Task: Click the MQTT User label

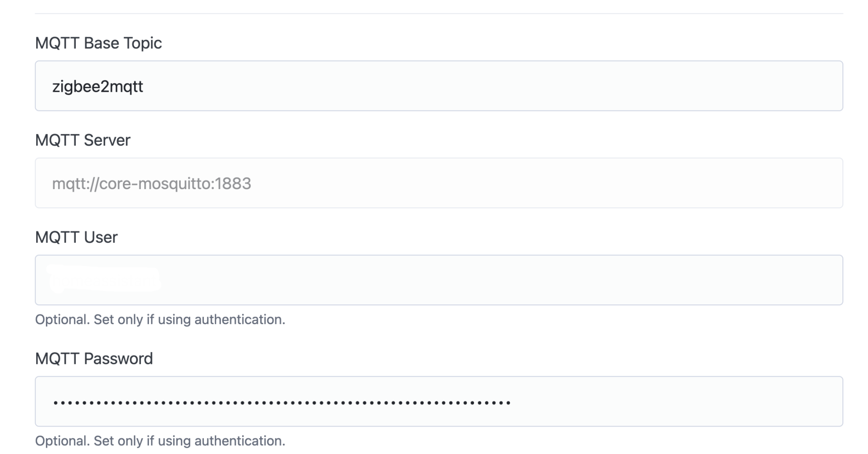Action: click(x=76, y=237)
